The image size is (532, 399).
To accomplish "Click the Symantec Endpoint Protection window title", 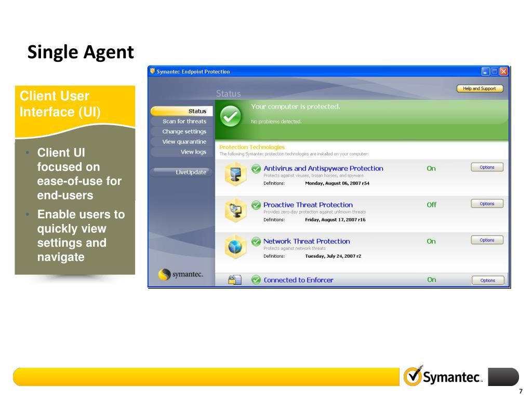I will pos(193,72).
